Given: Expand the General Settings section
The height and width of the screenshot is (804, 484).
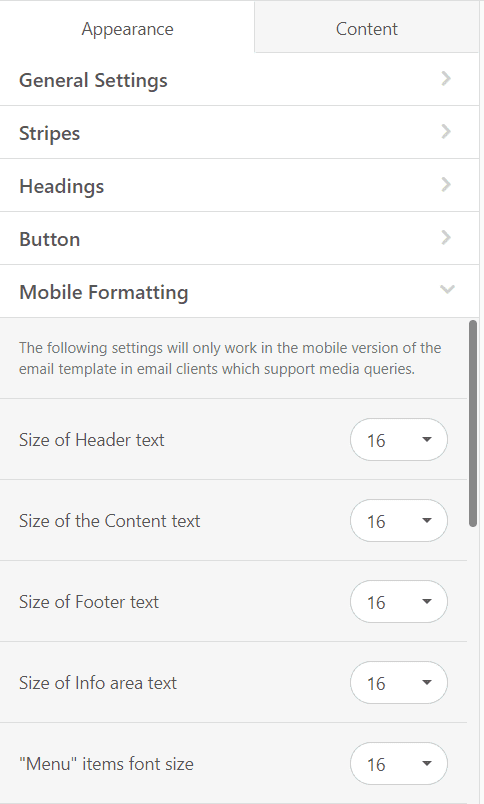Looking at the screenshot, I should (239, 80).
